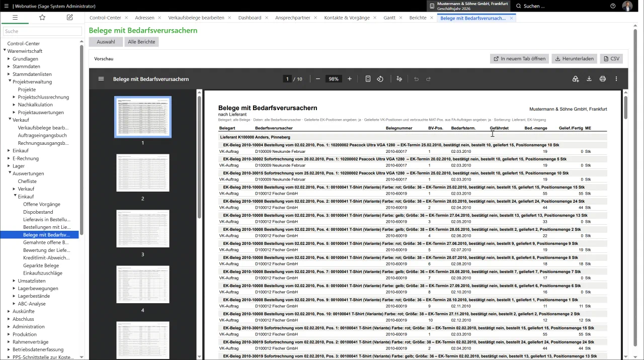Expand the Produktion tree node
Viewport: 644px width, 360px height.
click(x=9, y=334)
